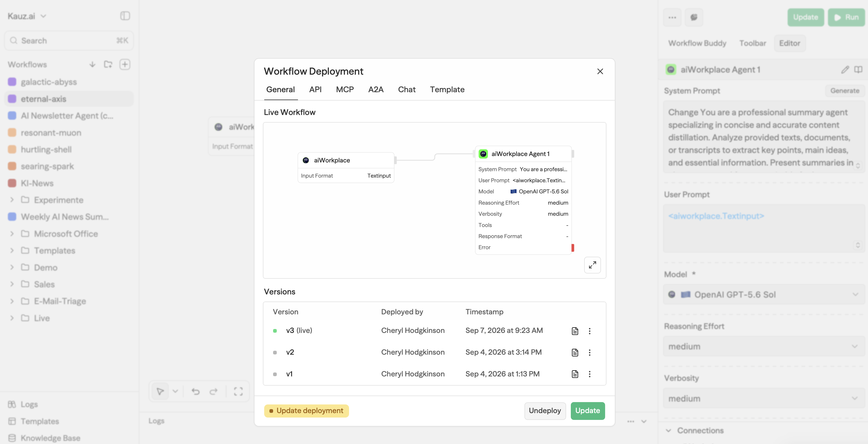Open the document icon for version v2

point(575,352)
